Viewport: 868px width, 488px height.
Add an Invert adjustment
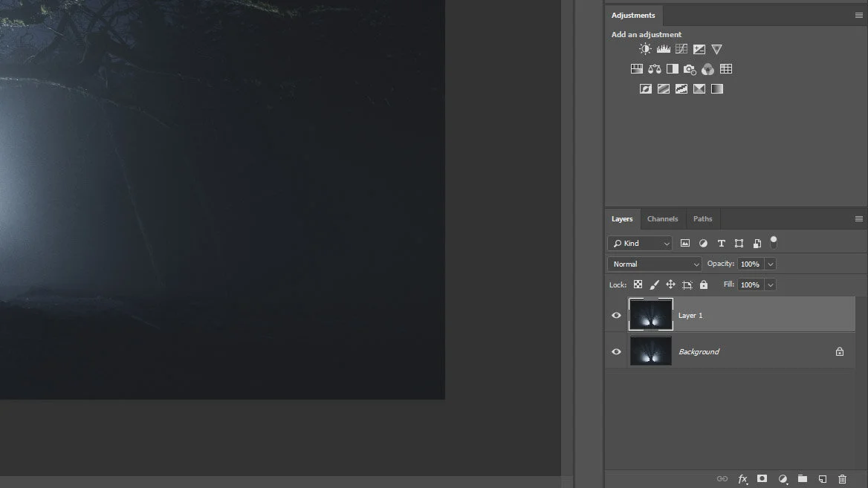[x=645, y=88]
